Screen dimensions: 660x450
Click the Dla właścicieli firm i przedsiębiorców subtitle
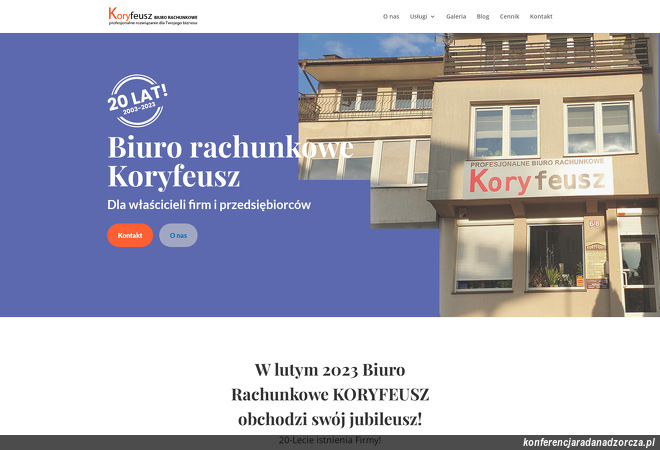[x=209, y=205]
